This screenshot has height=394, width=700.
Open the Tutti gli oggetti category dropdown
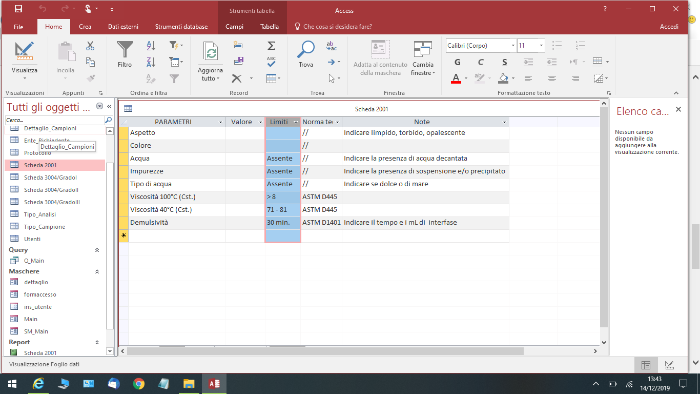pos(99,106)
